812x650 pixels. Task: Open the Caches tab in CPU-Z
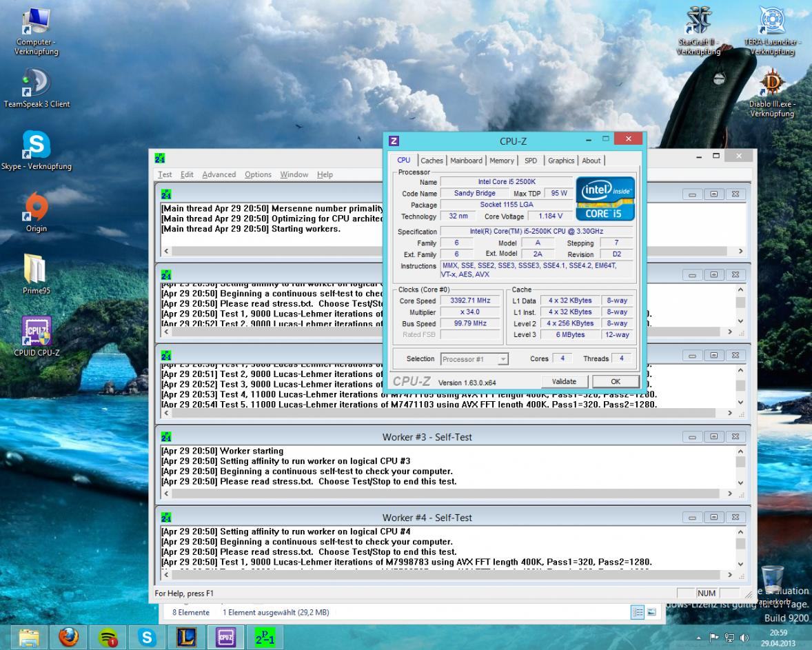point(432,161)
